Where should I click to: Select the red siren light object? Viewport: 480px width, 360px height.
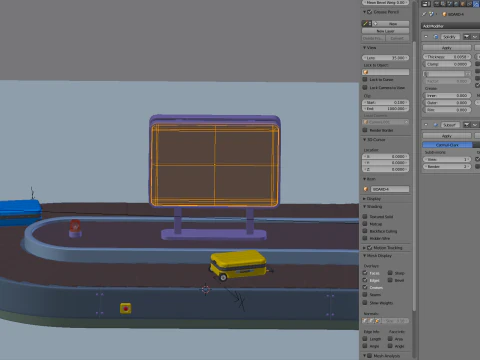[75, 228]
